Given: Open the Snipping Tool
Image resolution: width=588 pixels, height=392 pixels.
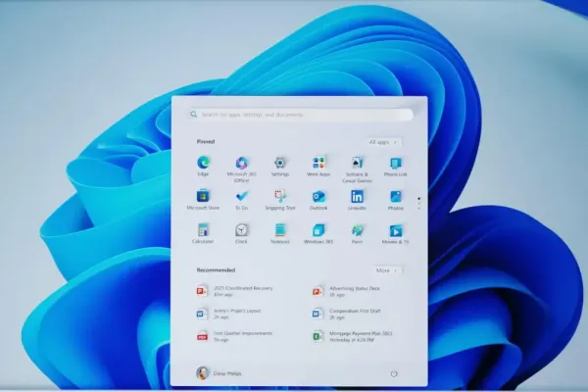Looking at the screenshot, I should coord(279,200).
